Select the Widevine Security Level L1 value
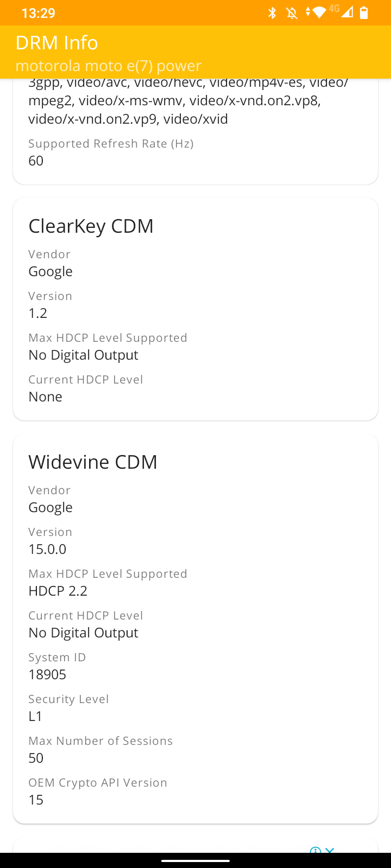Screen dimensions: 391x868 point(35,716)
